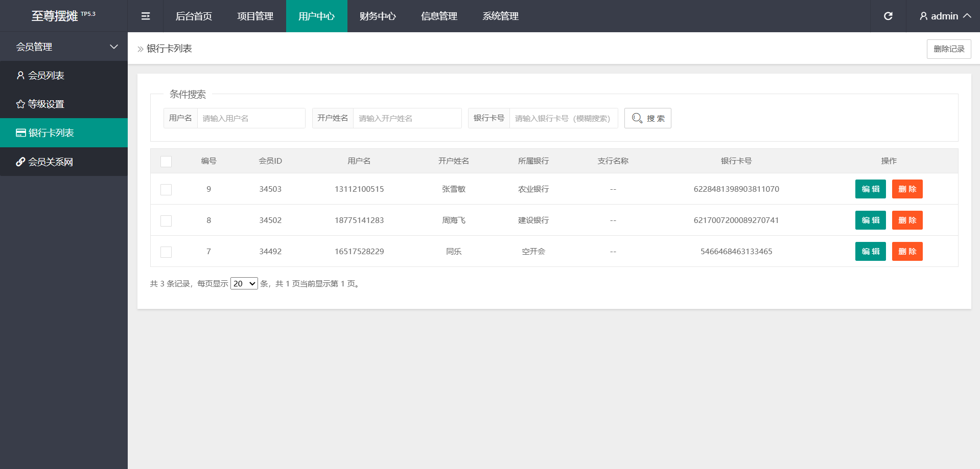Screen dimensions: 980x469
Task: Check the row for 张雪敏
Action: (x=166, y=190)
